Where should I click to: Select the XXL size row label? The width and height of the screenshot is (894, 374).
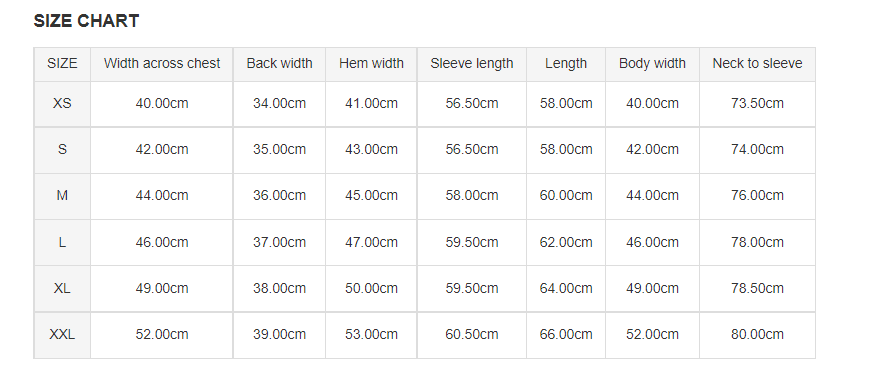tap(62, 335)
